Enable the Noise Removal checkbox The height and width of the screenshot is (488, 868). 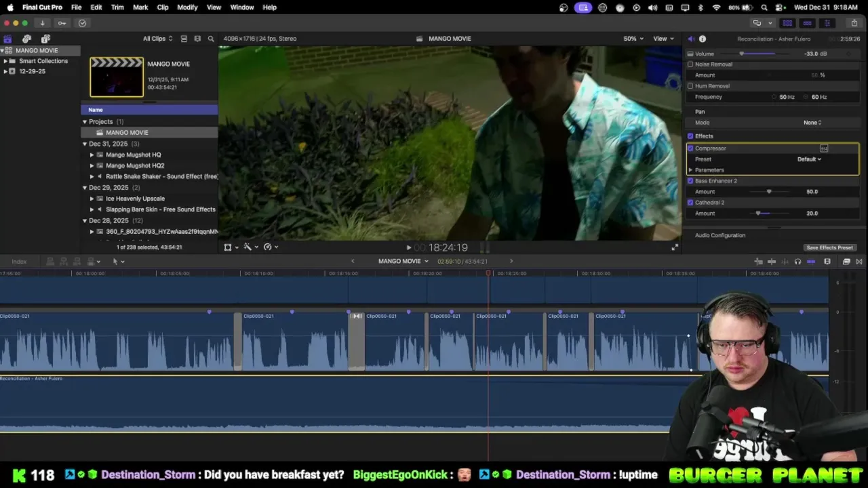coord(690,64)
